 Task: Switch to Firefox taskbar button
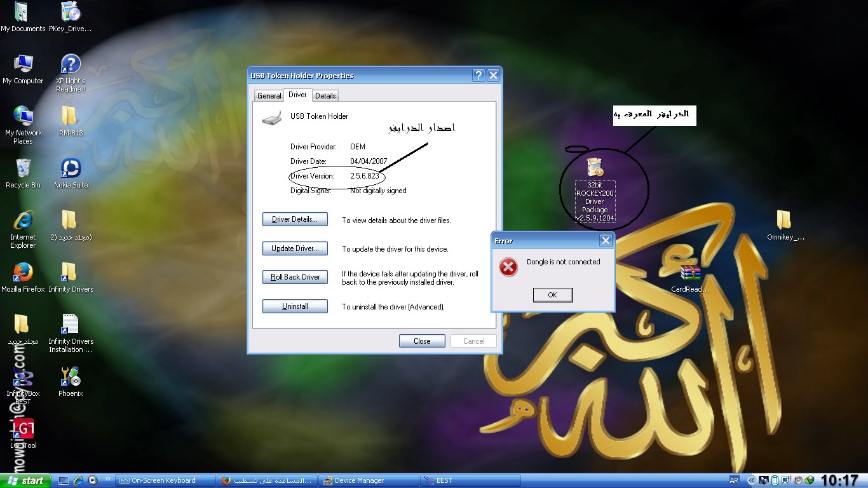tap(267, 480)
